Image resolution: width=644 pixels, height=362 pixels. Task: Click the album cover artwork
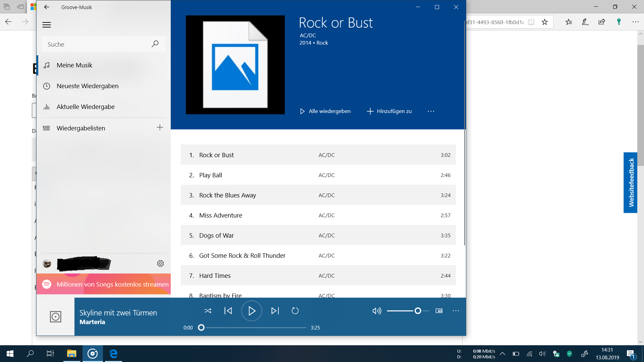235,65
